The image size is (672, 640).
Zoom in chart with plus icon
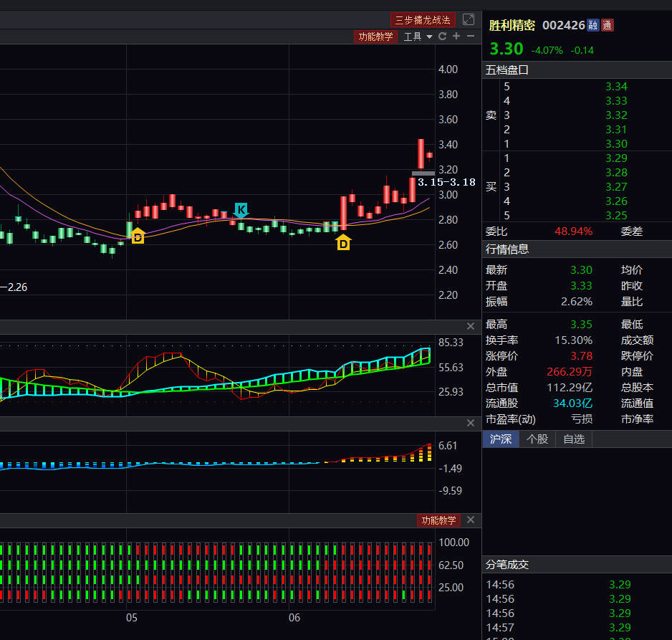point(456,37)
